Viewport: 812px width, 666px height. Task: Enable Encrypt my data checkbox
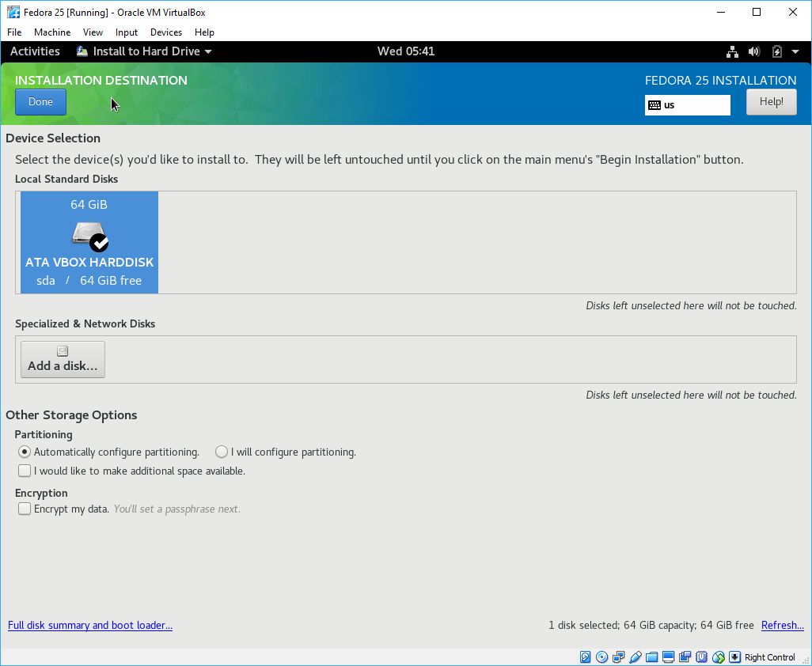click(x=25, y=509)
